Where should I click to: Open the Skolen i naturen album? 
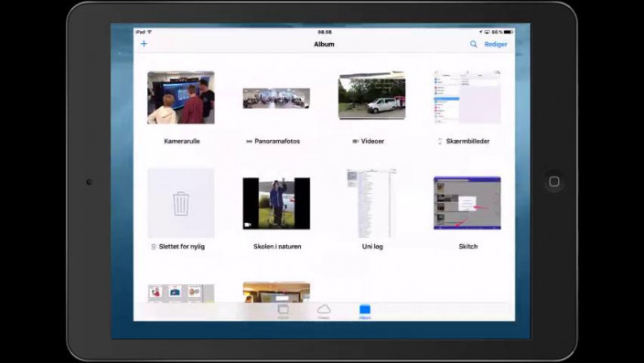276,203
